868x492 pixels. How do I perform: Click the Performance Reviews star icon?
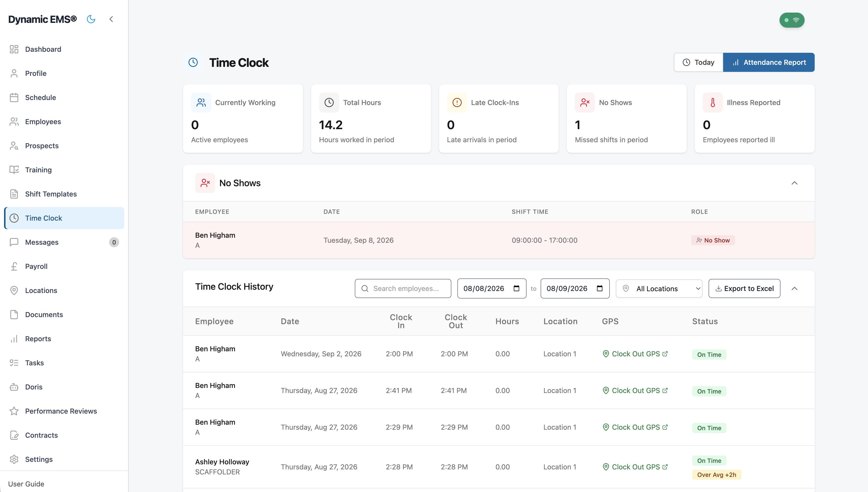(x=14, y=411)
